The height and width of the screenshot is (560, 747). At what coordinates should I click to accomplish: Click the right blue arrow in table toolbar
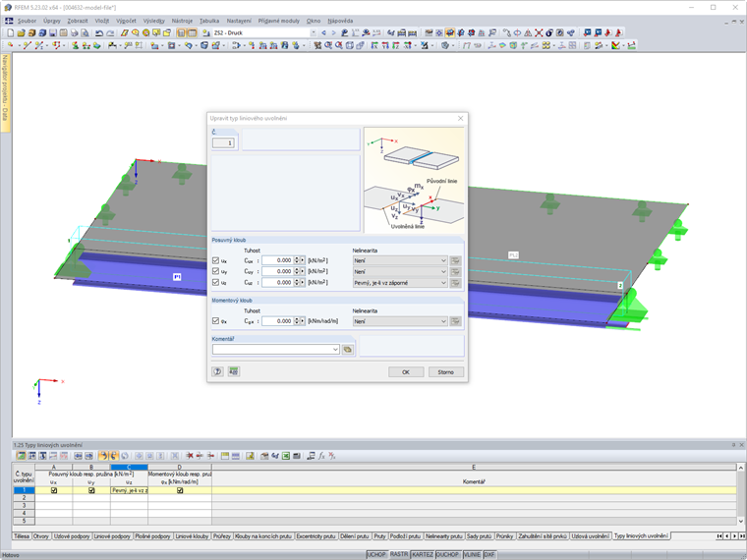tap(88, 456)
